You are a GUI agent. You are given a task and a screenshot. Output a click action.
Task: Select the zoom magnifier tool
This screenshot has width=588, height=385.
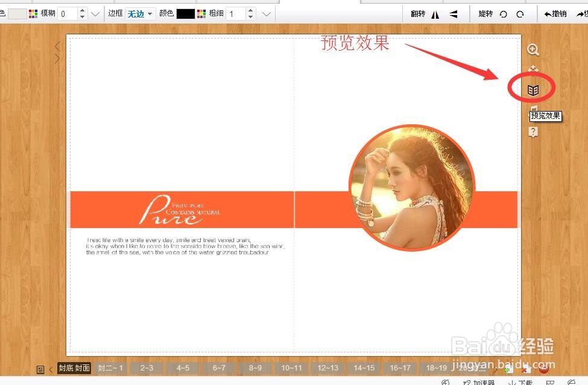[x=533, y=49]
